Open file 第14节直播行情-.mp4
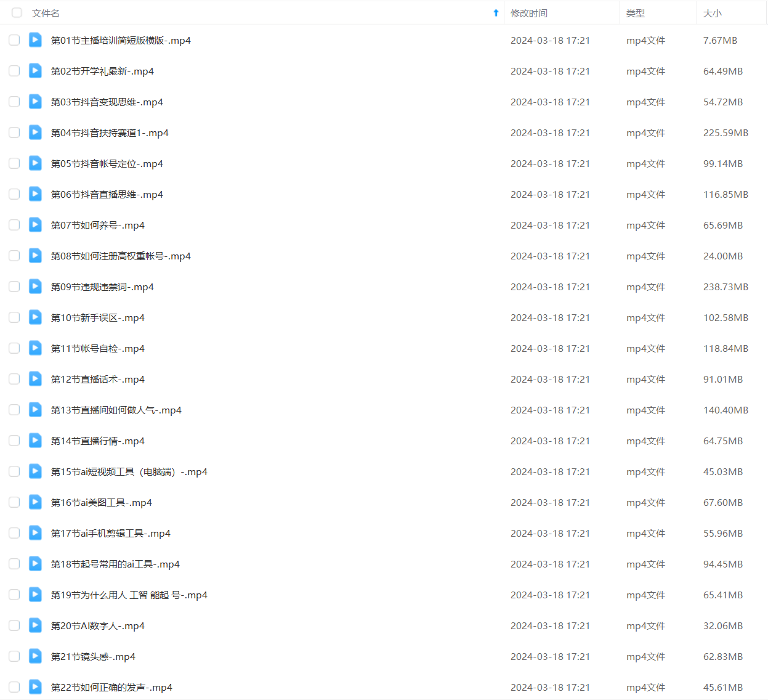Viewport: 768px width, 700px height. click(x=98, y=441)
